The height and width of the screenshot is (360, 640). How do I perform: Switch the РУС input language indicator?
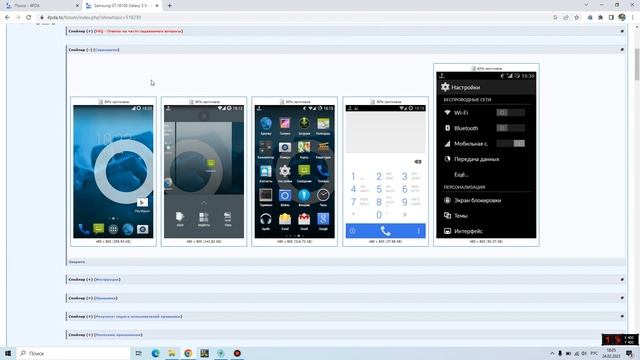594,353
